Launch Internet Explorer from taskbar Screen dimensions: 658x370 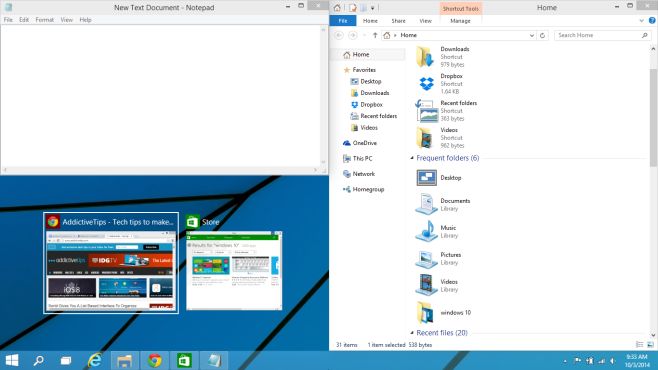pos(95,360)
